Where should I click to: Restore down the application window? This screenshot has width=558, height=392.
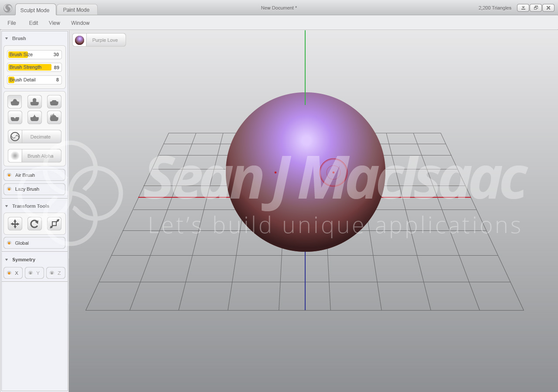536,8
